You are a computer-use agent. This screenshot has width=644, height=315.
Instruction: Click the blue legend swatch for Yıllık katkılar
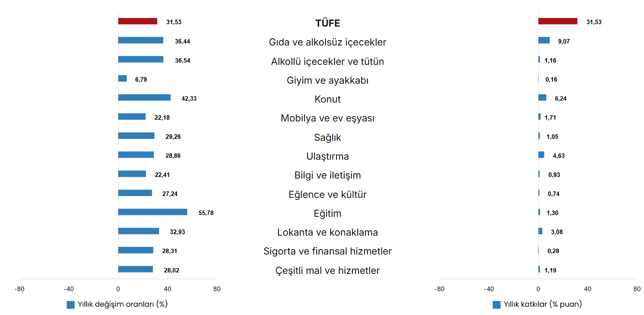[x=497, y=305]
